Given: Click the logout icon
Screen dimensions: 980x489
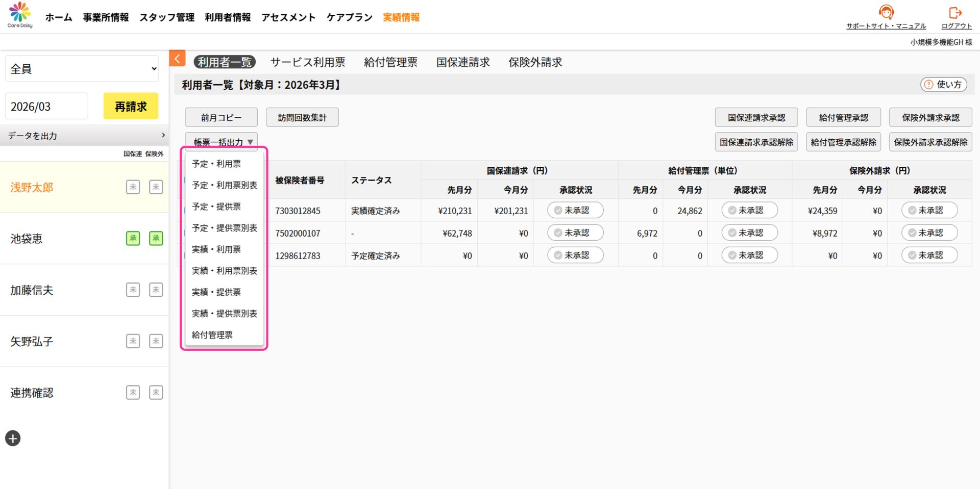Looking at the screenshot, I should (955, 13).
